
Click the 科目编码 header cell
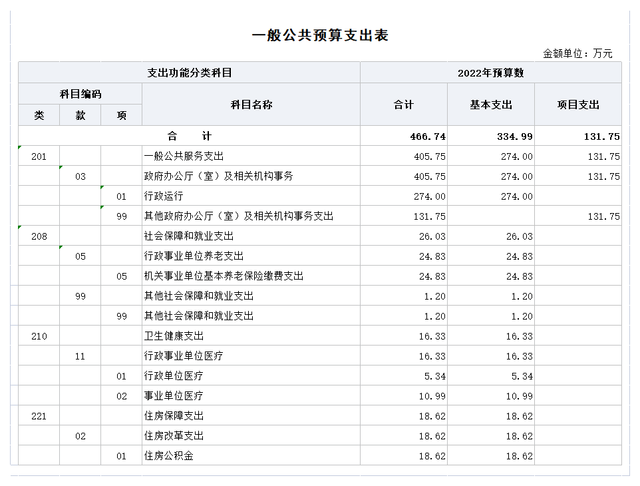[80, 93]
